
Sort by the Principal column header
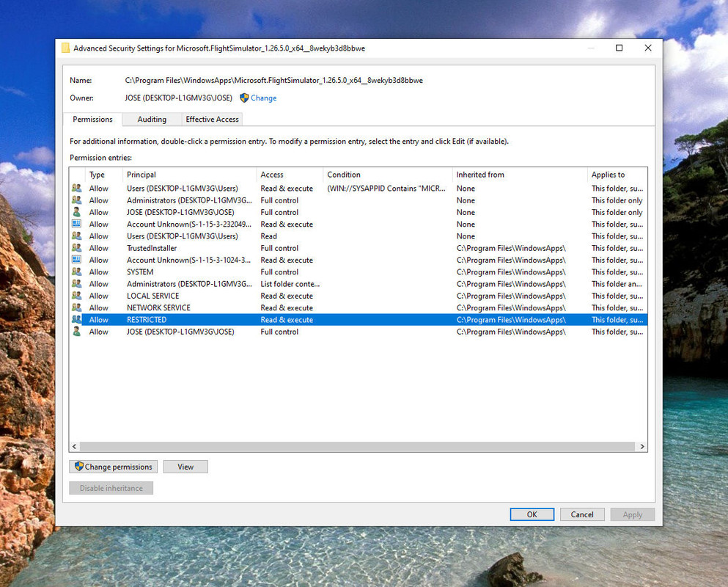coord(189,175)
